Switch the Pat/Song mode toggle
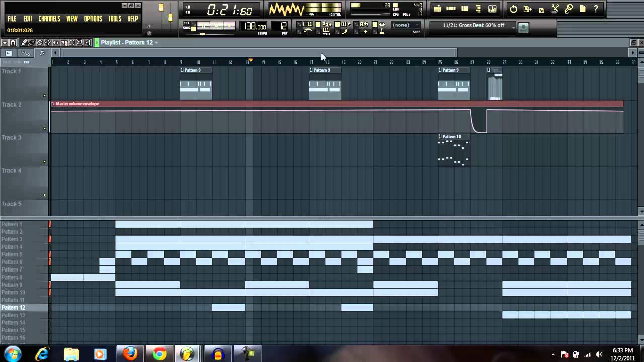 pos(194,27)
